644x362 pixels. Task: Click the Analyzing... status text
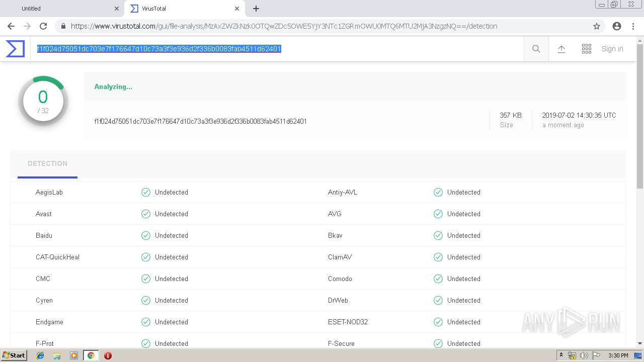click(x=113, y=86)
